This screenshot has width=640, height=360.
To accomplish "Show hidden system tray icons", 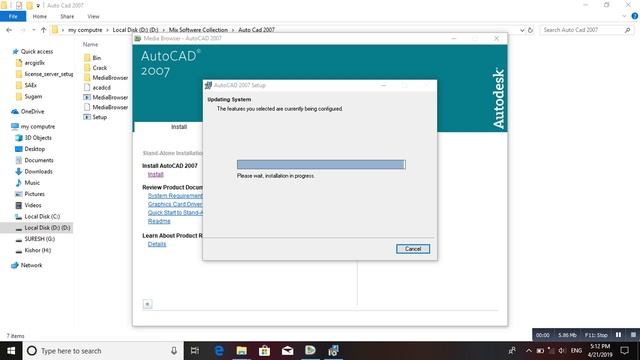I will pyautogui.click(x=529, y=351).
